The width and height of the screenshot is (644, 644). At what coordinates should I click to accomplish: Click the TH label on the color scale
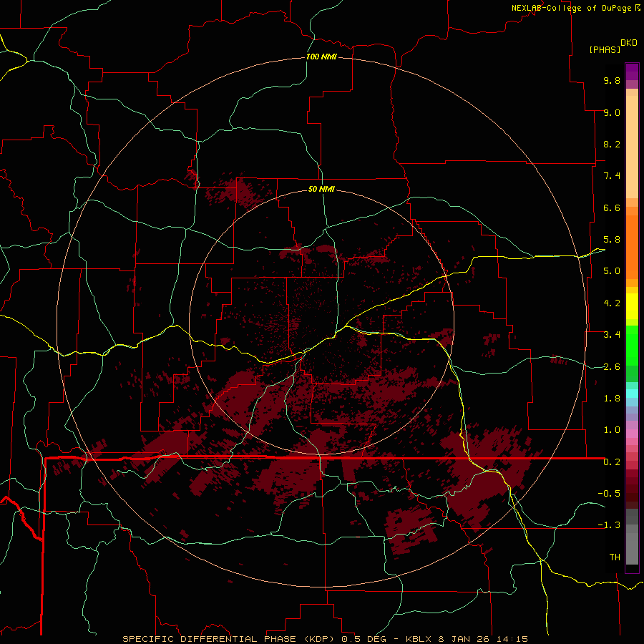615,557
